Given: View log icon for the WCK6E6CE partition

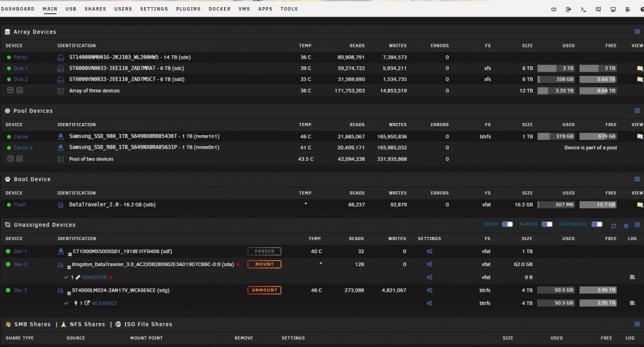Looking at the screenshot, I should pos(632,303).
